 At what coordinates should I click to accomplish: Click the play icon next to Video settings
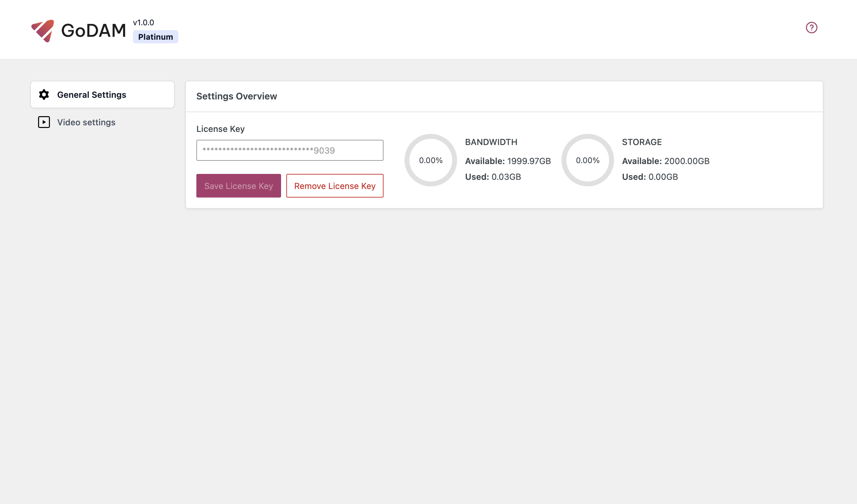pos(44,122)
